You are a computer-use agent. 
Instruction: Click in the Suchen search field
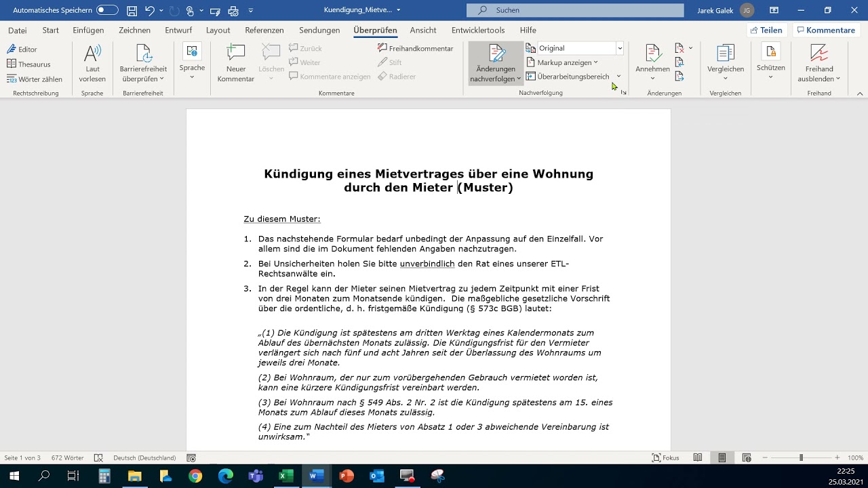[575, 10]
